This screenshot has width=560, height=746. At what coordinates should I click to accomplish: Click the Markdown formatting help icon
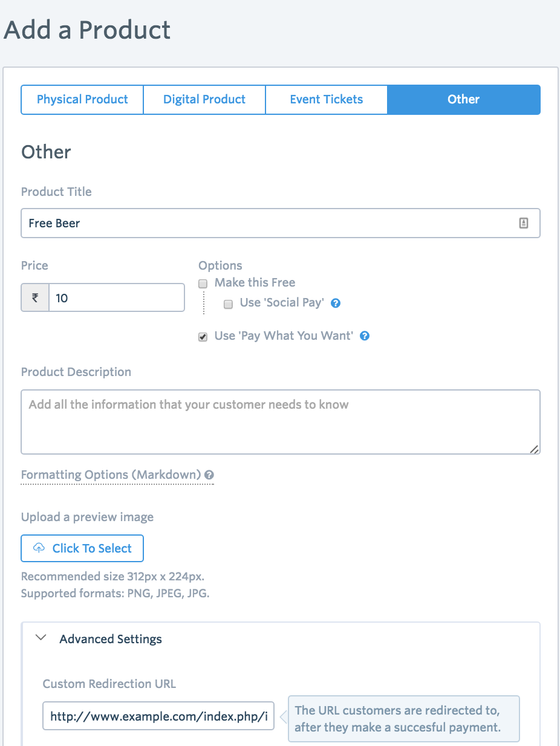click(x=209, y=475)
